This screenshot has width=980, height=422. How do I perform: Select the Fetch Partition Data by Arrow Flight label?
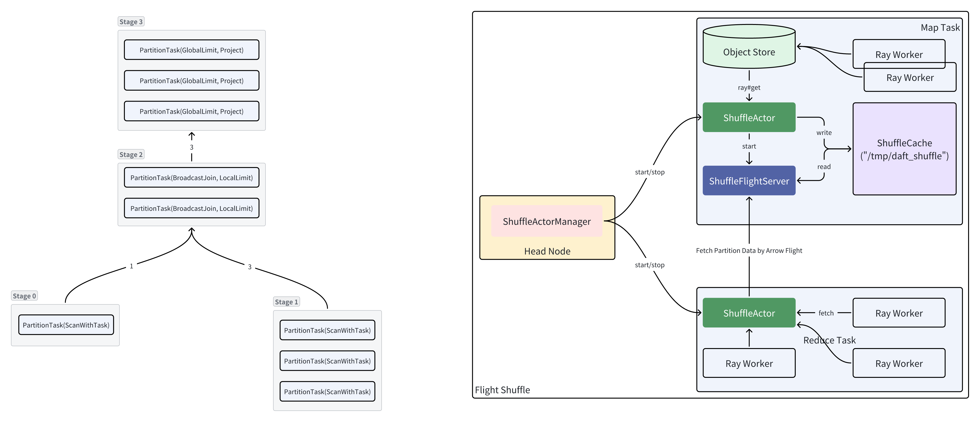(749, 251)
